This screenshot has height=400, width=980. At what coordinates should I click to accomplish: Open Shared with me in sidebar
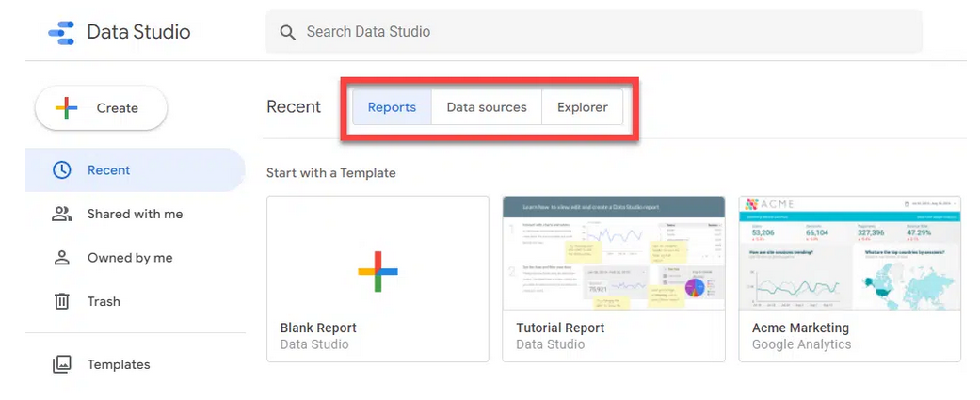coord(135,215)
